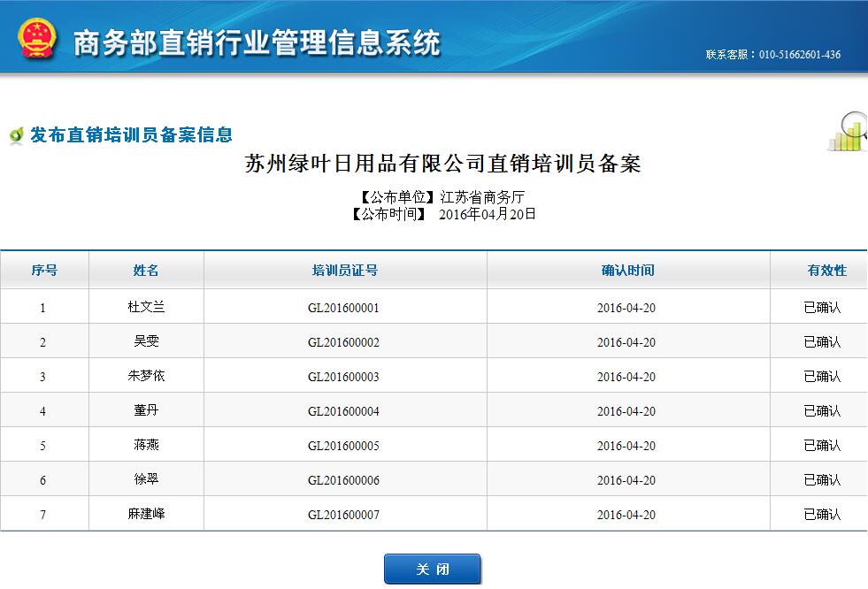Click the name 朱梦依 in the table
Screen dimensions: 868x589
(x=146, y=376)
